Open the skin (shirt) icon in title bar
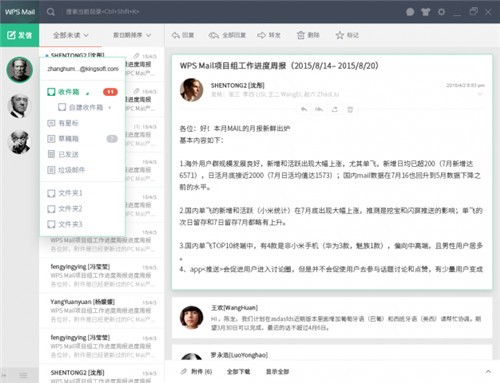The height and width of the screenshot is (383, 500). point(425,12)
